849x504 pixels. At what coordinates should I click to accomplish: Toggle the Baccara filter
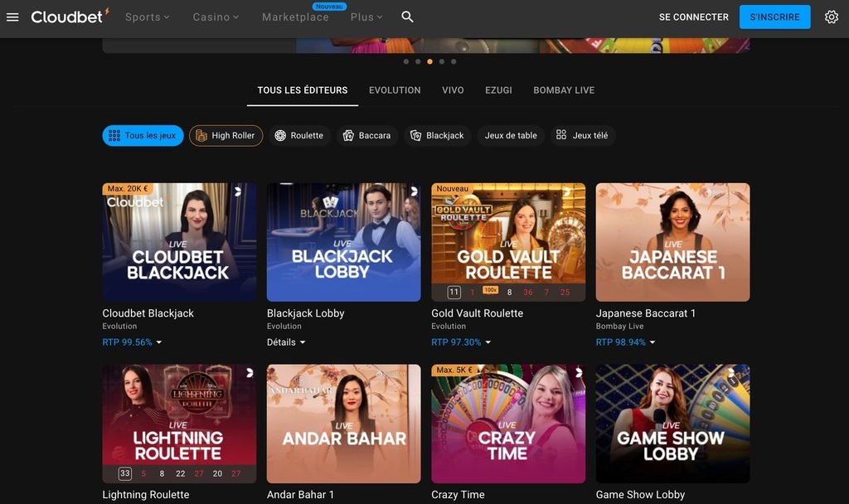point(367,135)
